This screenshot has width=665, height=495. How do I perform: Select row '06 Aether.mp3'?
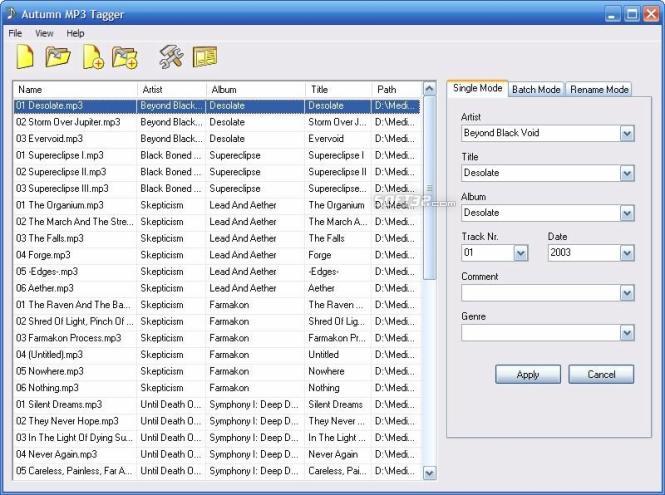click(217, 288)
